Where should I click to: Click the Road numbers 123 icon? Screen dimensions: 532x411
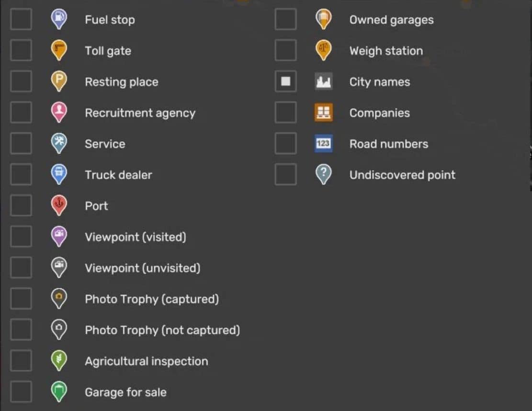click(x=324, y=144)
